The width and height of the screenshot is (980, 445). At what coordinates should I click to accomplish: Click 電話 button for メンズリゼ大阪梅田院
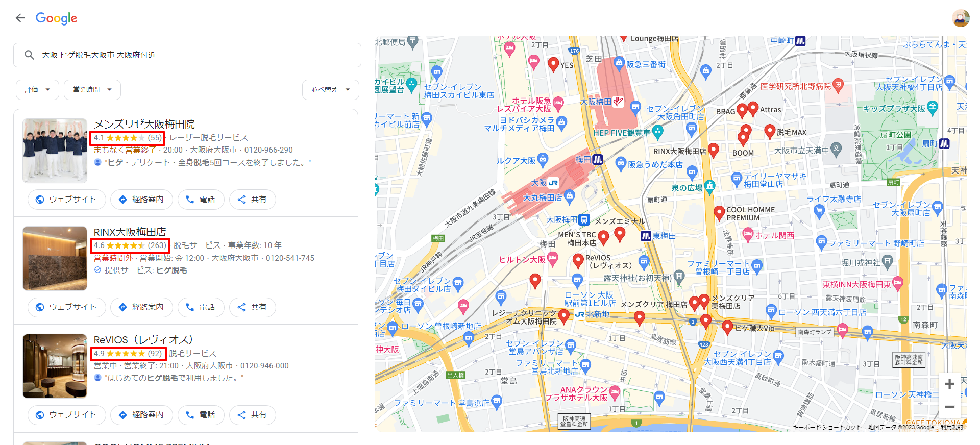tap(201, 199)
